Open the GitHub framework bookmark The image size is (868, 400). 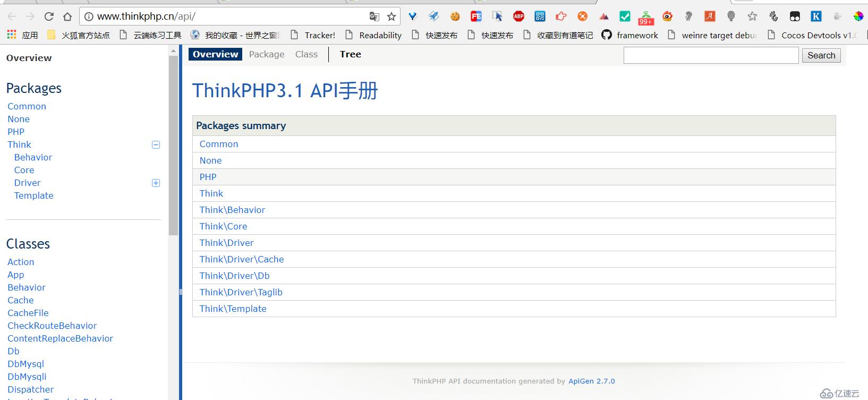629,35
